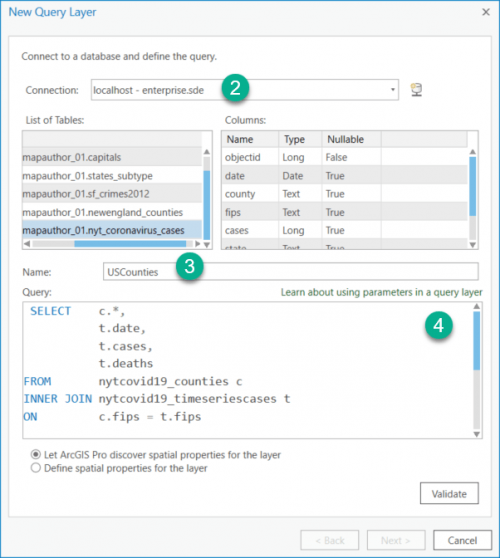Click table list scroll left arrow
The width and height of the screenshot is (500, 558).
pyautogui.click(x=27, y=244)
